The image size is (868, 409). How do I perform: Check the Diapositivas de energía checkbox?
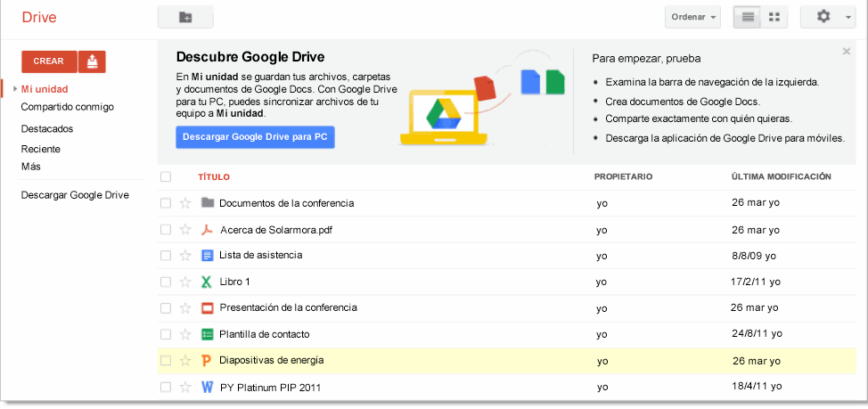tap(166, 361)
